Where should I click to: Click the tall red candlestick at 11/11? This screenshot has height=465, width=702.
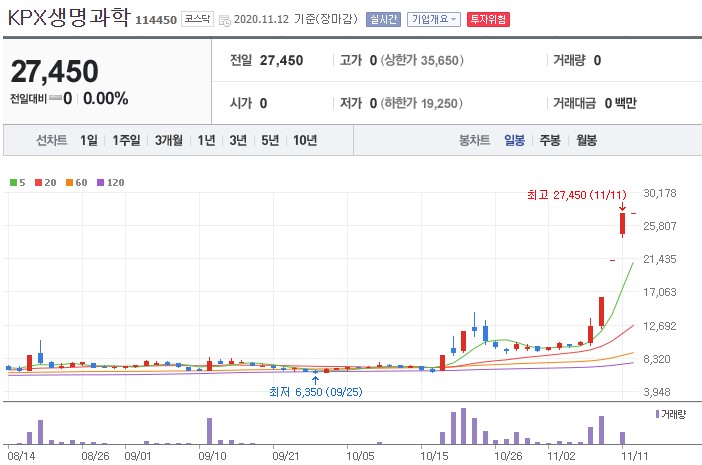[622, 223]
